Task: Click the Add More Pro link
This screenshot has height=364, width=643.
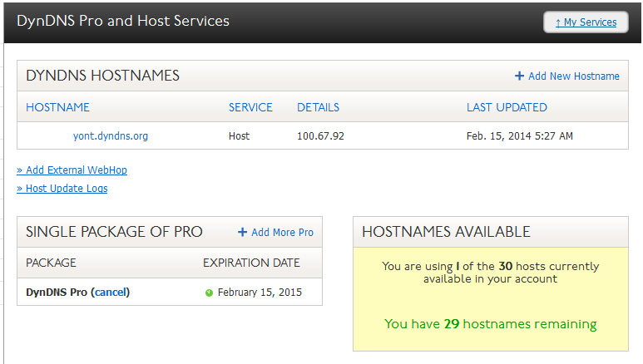Action: (282, 233)
